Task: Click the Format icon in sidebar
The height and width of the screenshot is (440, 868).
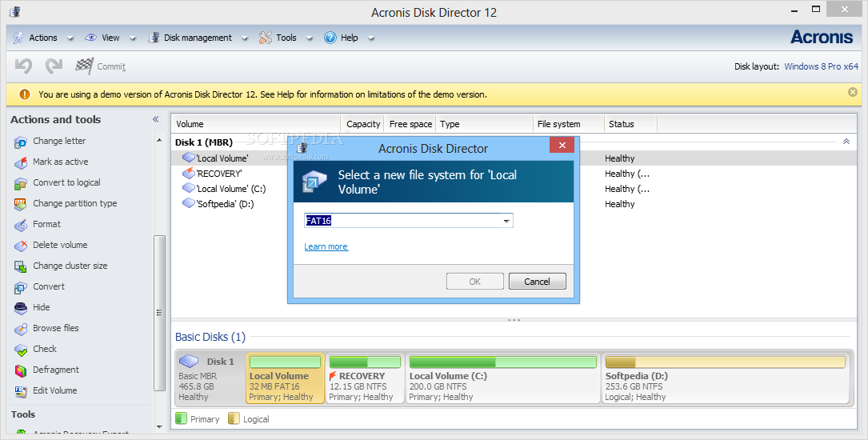Action: (x=21, y=225)
